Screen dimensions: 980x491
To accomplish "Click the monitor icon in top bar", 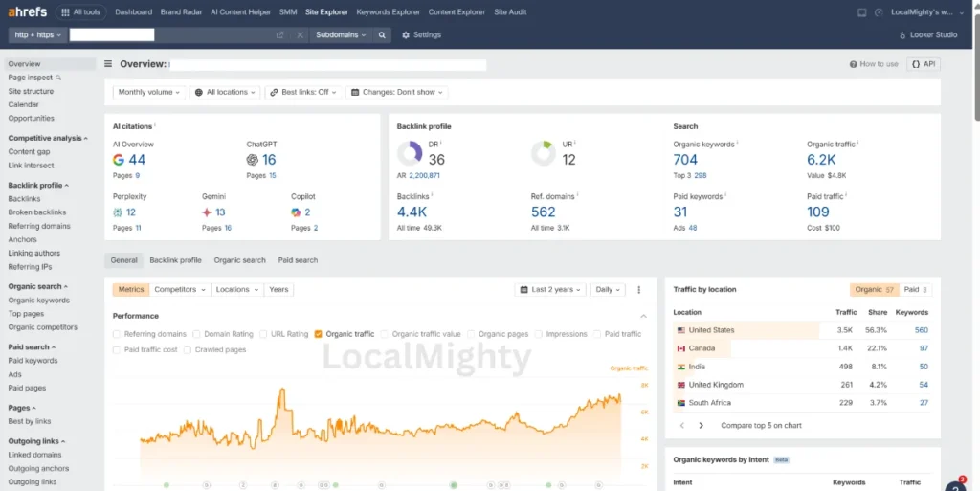I will click(x=862, y=12).
